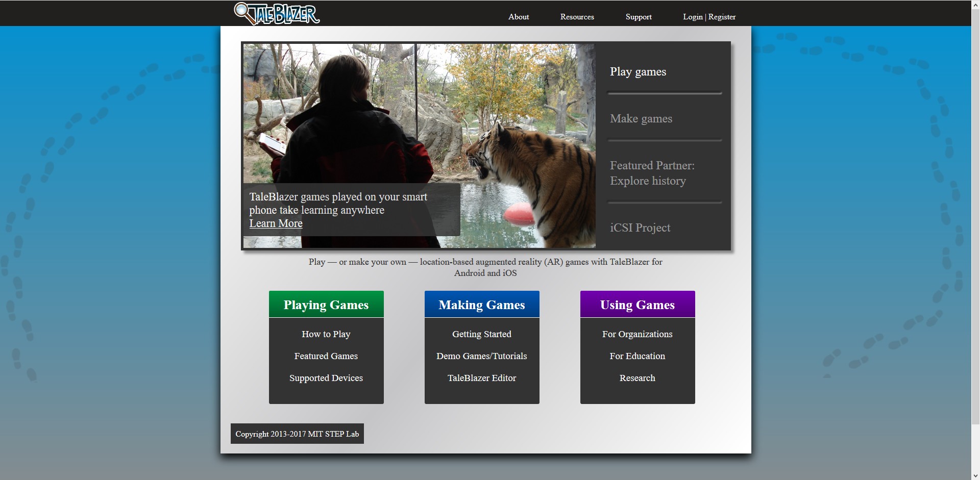Click the scrollbar down arrow
Image resolution: width=980 pixels, height=480 pixels.
click(975, 475)
